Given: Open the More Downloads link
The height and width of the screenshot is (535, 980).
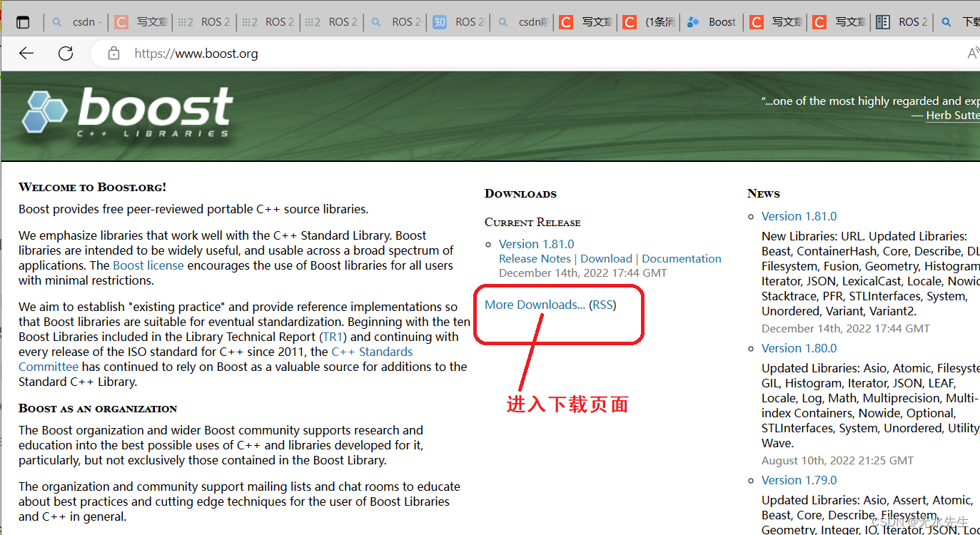Looking at the screenshot, I should coord(533,305).
